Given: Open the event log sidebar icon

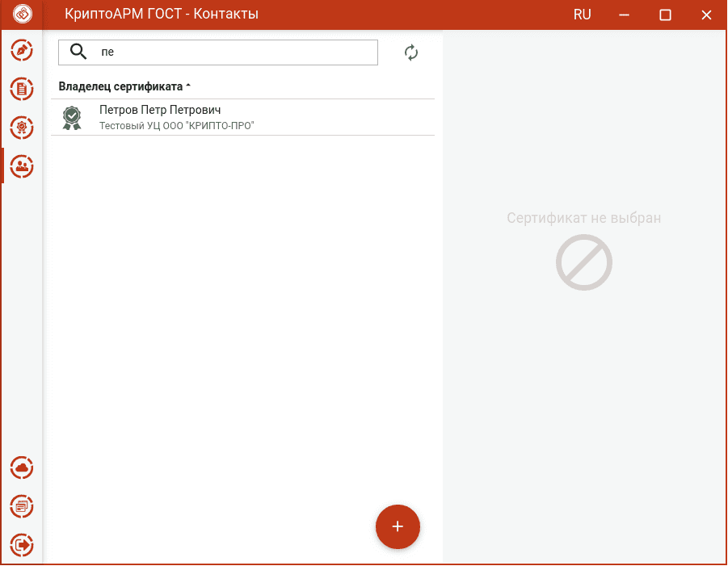Looking at the screenshot, I should click(x=22, y=506).
